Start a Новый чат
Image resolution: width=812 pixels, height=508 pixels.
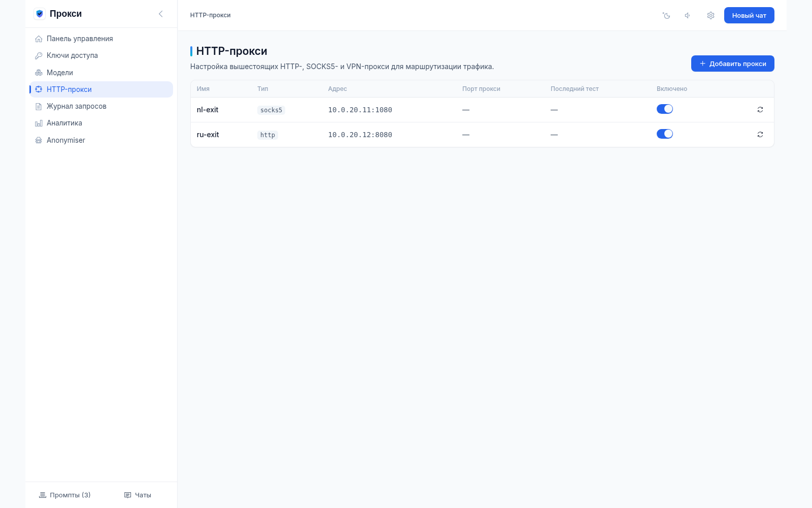coord(749,15)
